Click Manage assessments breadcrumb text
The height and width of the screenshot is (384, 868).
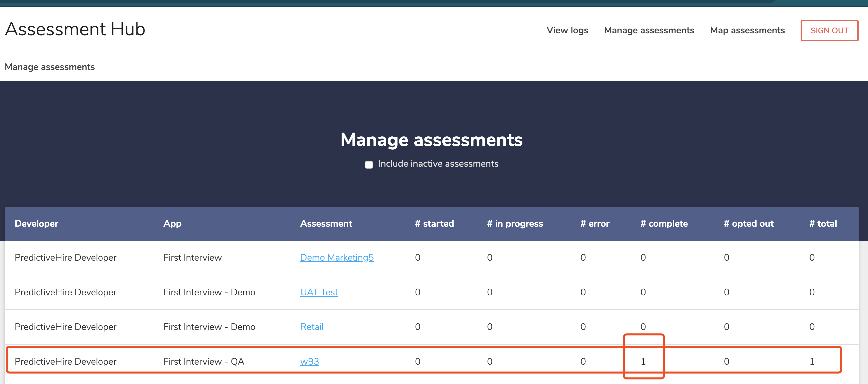pos(49,67)
